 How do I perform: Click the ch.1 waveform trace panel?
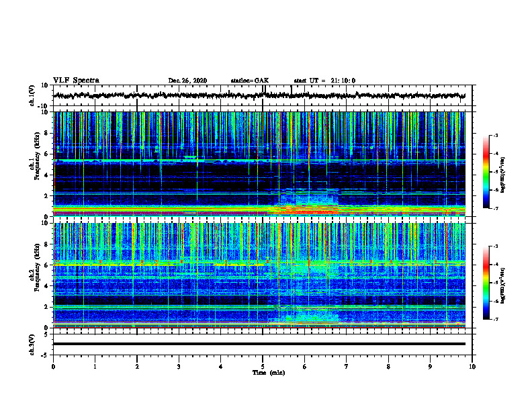(x=263, y=95)
